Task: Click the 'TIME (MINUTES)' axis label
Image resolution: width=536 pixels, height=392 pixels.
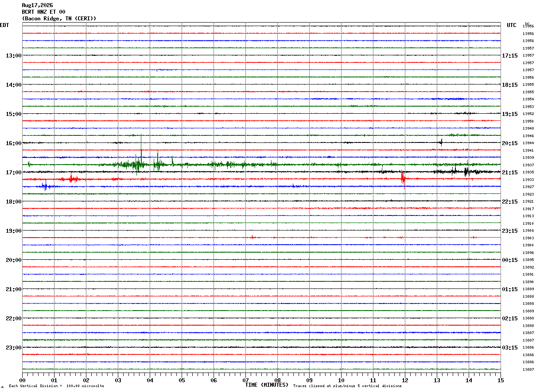Action: tap(267, 385)
